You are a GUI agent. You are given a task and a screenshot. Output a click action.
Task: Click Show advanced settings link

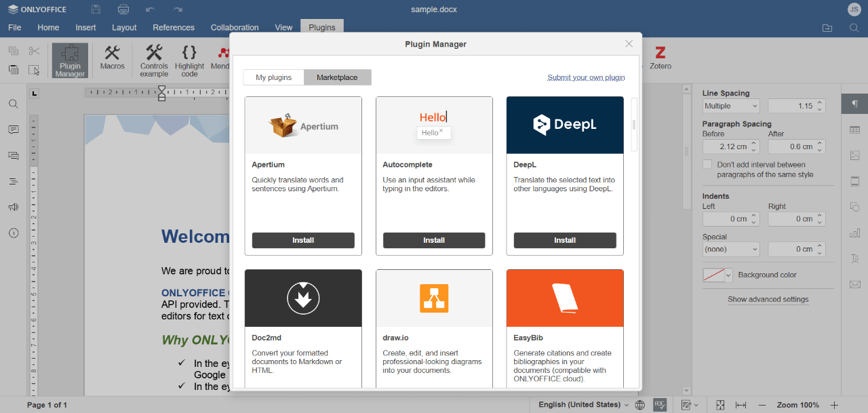768,299
